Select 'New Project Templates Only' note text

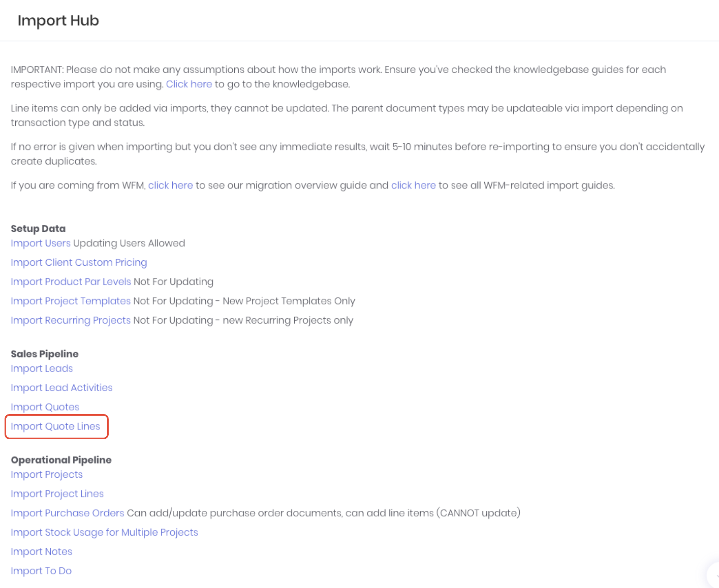(x=289, y=301)
